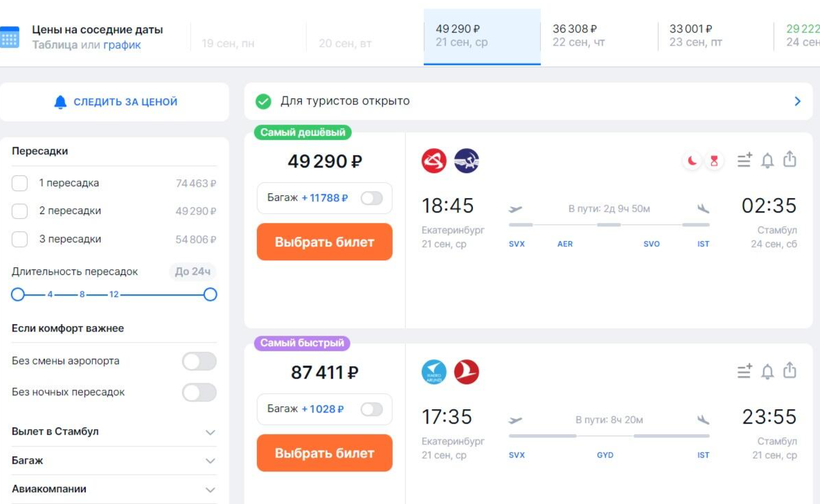The image size is (820, 504).
Task: Open the "график" price view link
Action: pyautogui.click(x=122, y=45)
